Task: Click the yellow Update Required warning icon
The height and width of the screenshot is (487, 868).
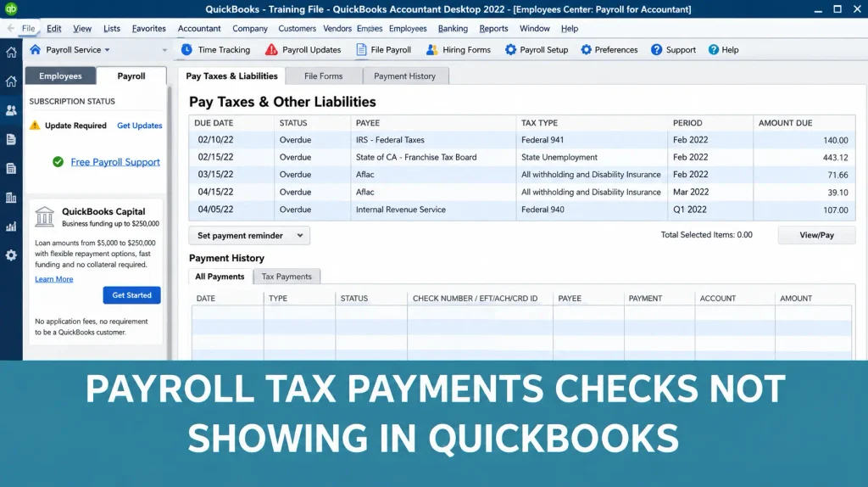Action: [35, 126]
